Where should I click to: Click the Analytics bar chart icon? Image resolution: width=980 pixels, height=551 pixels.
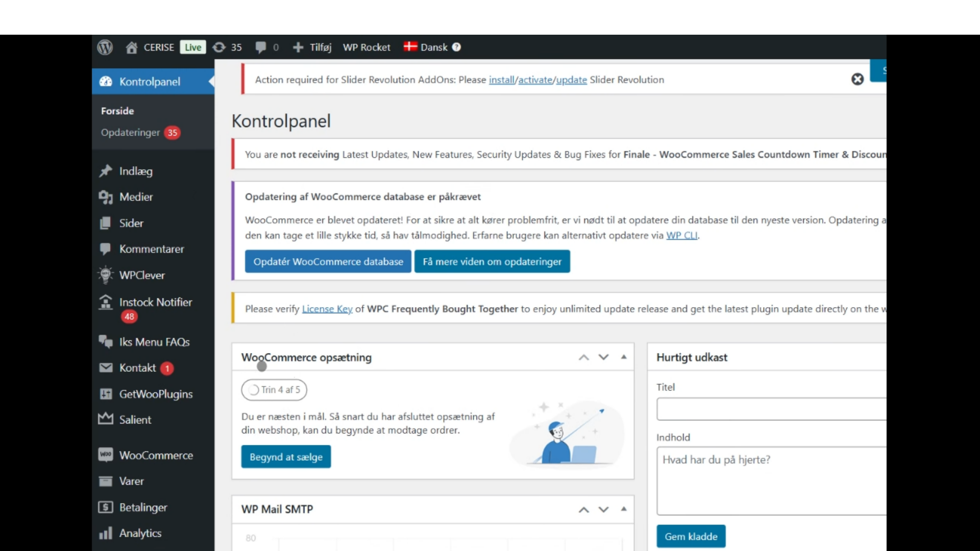(106, 533)
